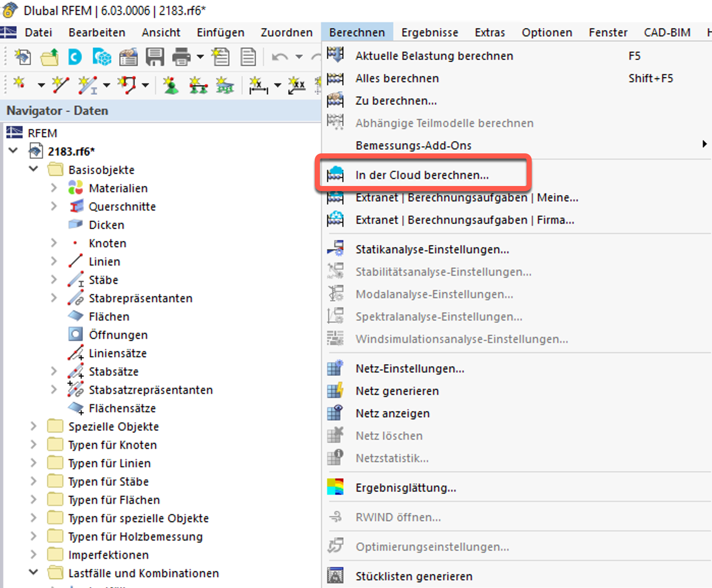Choose Aktuelle Belastung berechnen
This screenshot has width=712, height=588.
pyautogui.click(x=517, y=56)
